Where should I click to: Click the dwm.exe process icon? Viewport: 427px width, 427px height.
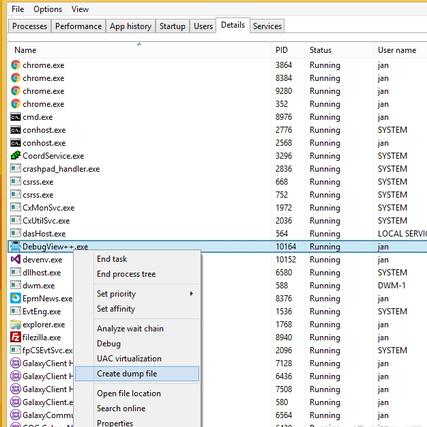tap(15, 285)
